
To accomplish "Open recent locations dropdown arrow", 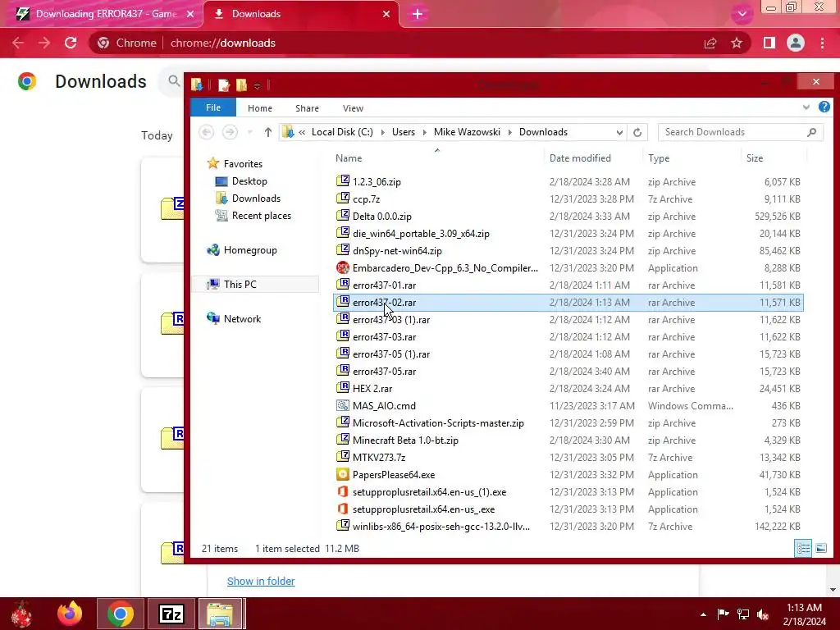I will [x=249, y=132].
